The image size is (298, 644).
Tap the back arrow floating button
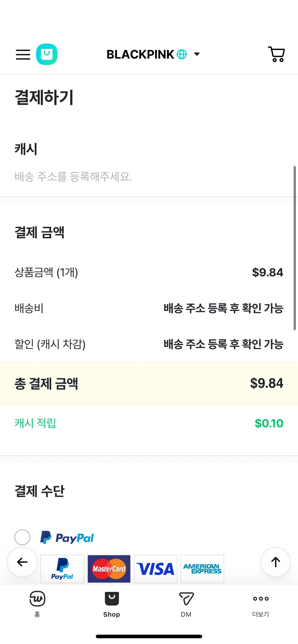(22, 562)
